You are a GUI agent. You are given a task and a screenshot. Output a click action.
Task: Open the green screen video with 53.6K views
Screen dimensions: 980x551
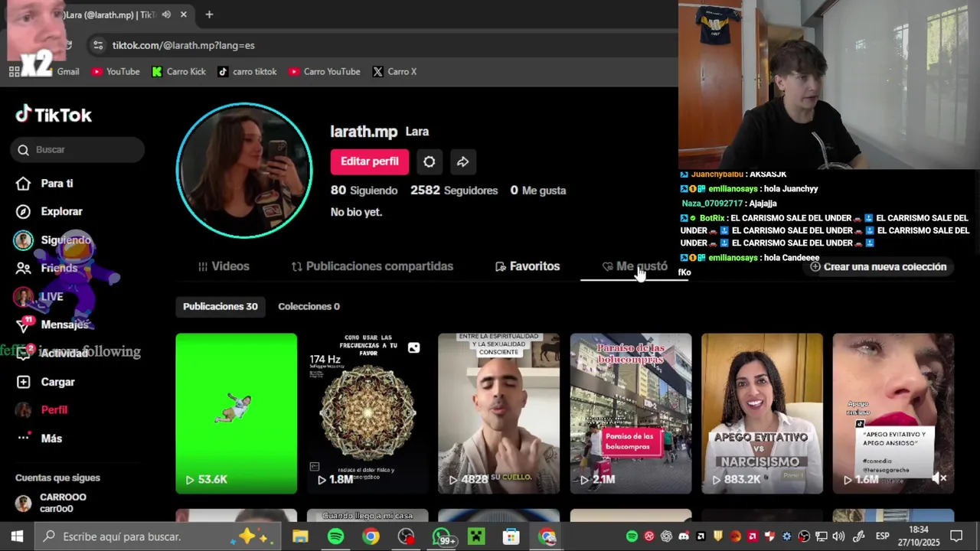237,413
